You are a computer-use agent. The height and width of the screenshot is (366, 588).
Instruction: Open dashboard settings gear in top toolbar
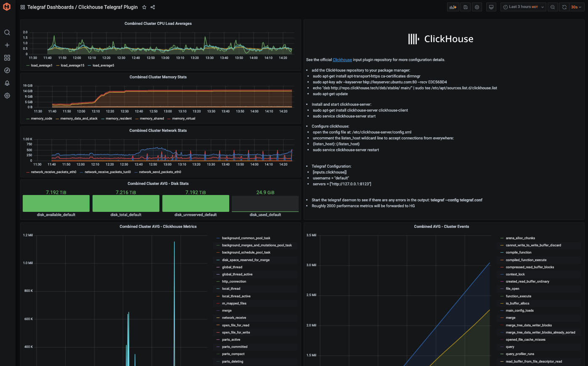477,7
